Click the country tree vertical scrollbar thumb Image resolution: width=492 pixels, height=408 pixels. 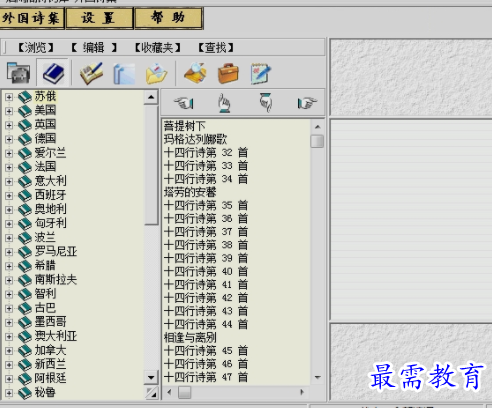[x=151, y=165]
